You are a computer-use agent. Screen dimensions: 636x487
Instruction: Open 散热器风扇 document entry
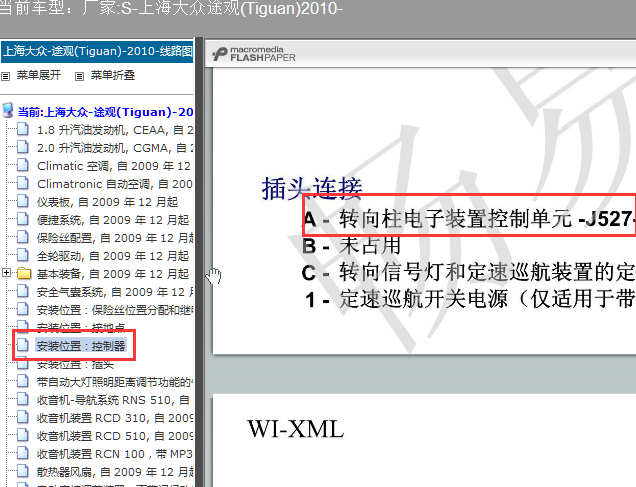pyautogui.click(x=115, y=472)
